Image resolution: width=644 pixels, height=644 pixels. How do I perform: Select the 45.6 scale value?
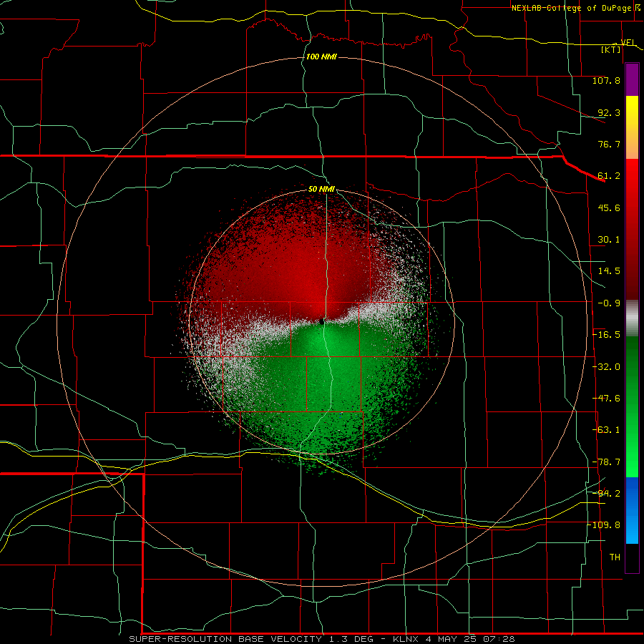coord(609,208)
